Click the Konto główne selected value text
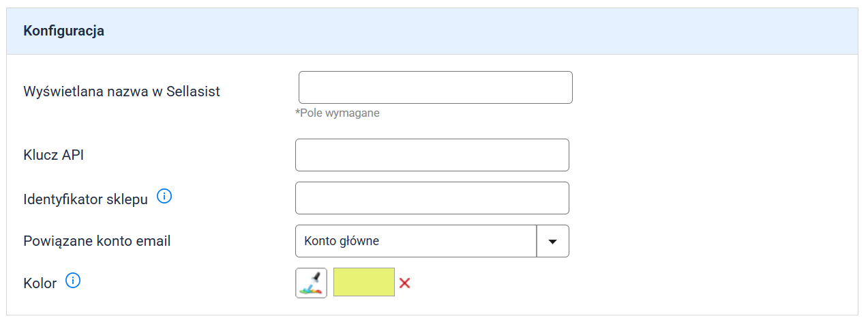Image resolution: width=868 pixels, height=325 pixels. tap(342, 241)
